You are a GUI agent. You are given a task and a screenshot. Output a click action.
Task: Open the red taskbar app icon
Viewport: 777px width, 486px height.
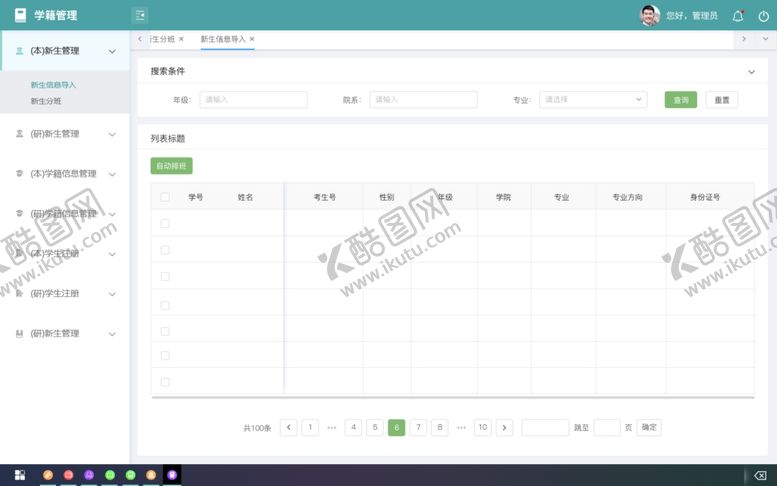click(68, 475)
